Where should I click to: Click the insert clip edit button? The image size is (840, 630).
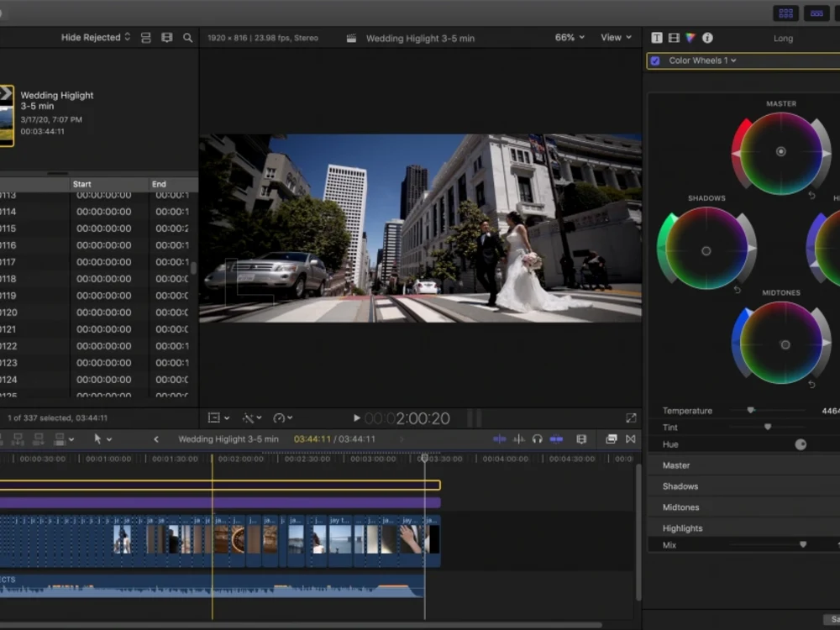[x=18, y=439]
